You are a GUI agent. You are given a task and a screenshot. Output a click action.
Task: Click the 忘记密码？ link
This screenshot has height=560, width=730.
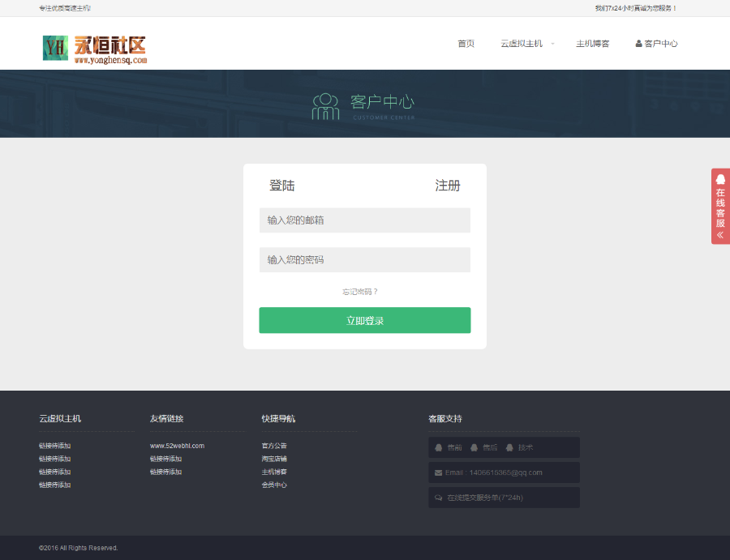tap(360, 292)
